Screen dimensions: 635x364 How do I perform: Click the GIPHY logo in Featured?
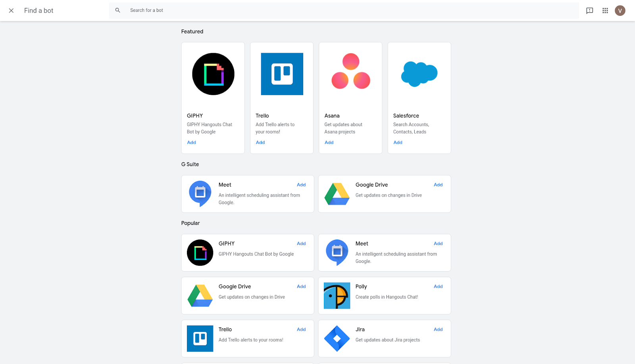[213, 74]
